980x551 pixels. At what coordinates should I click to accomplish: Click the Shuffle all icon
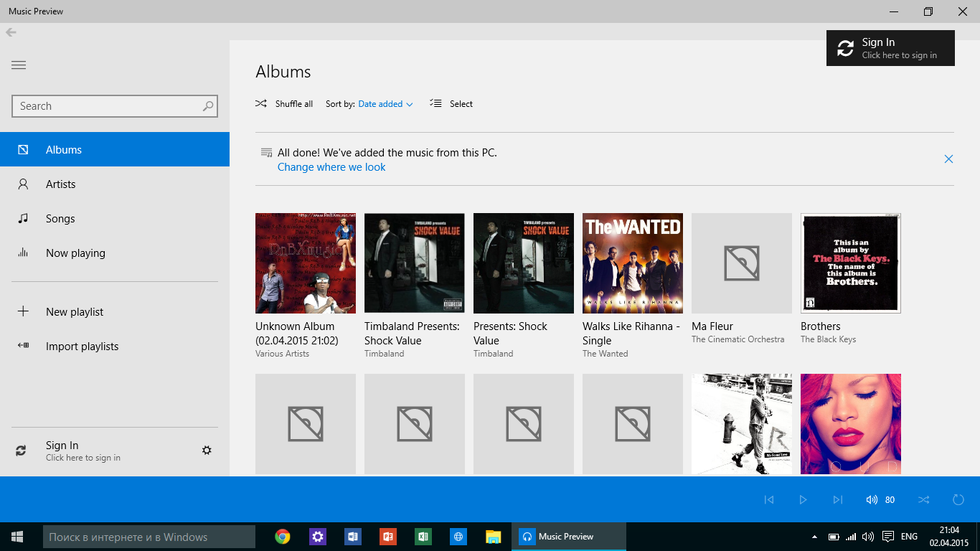261,104
